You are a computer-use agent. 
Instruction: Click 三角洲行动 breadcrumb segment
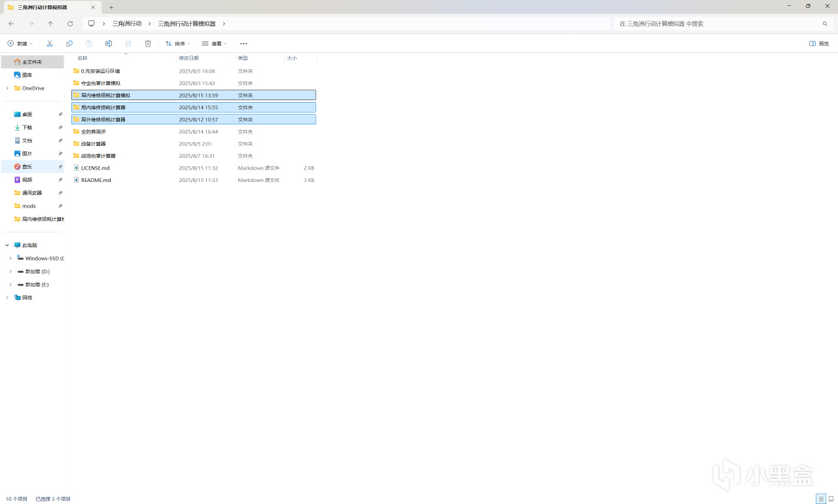[127, 24]
